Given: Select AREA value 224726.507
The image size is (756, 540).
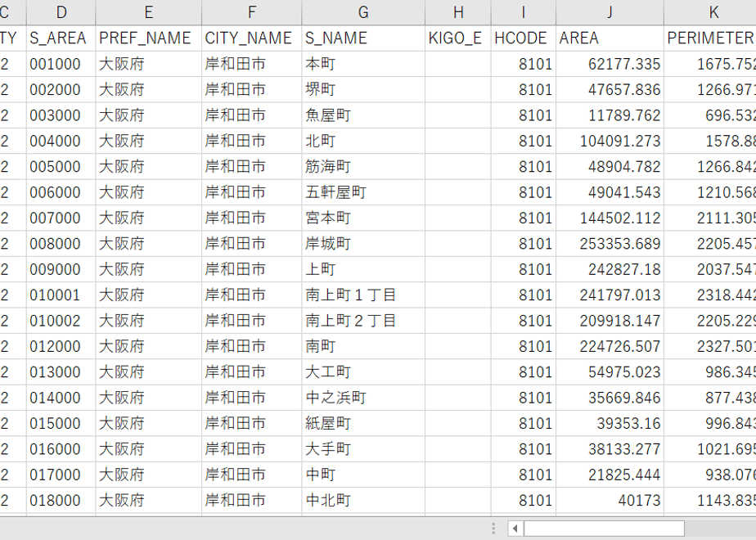Looking at the screenshot, I should coord(610,346).
